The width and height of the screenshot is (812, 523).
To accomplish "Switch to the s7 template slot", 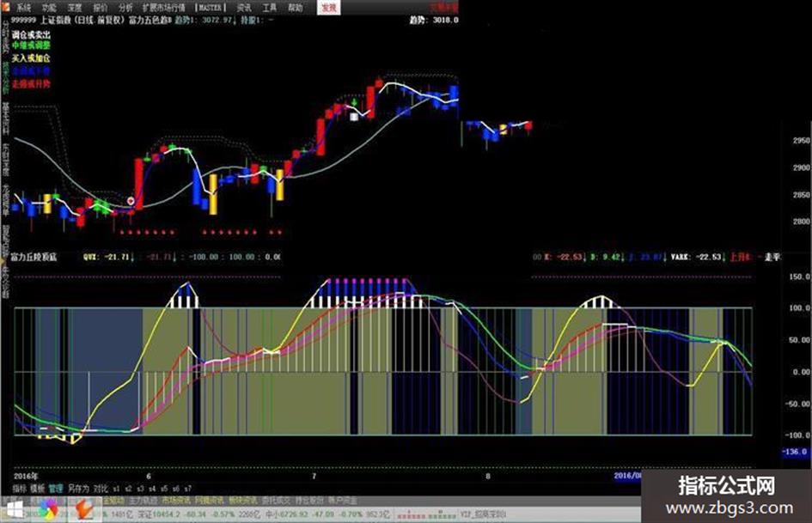I will 188,489.
